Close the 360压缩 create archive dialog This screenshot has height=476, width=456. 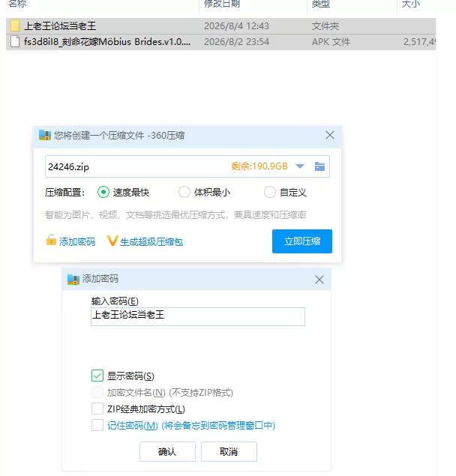(x=330, y=135)
